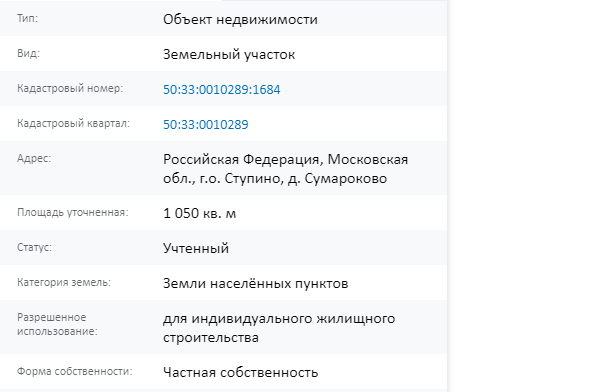Screen dimensions: 598x392
Task: Click the 'Вид:' label
Action: [28, 53]
